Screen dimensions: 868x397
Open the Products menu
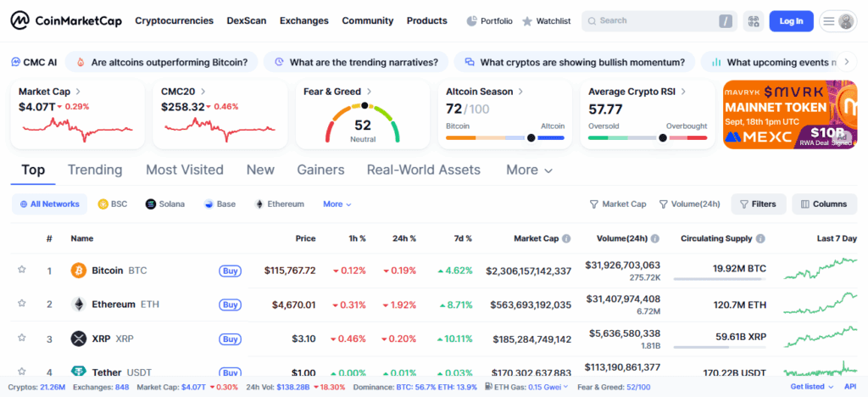[427, 21]
